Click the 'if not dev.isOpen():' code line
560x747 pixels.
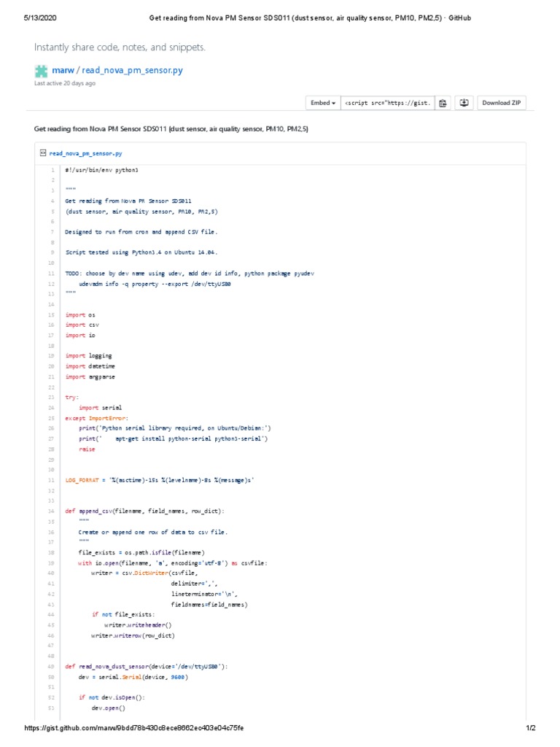[112, 697]
